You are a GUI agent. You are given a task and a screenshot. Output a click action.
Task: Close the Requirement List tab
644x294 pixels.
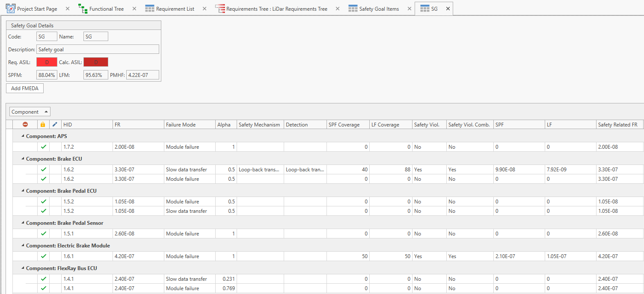(x=204, y=9)
